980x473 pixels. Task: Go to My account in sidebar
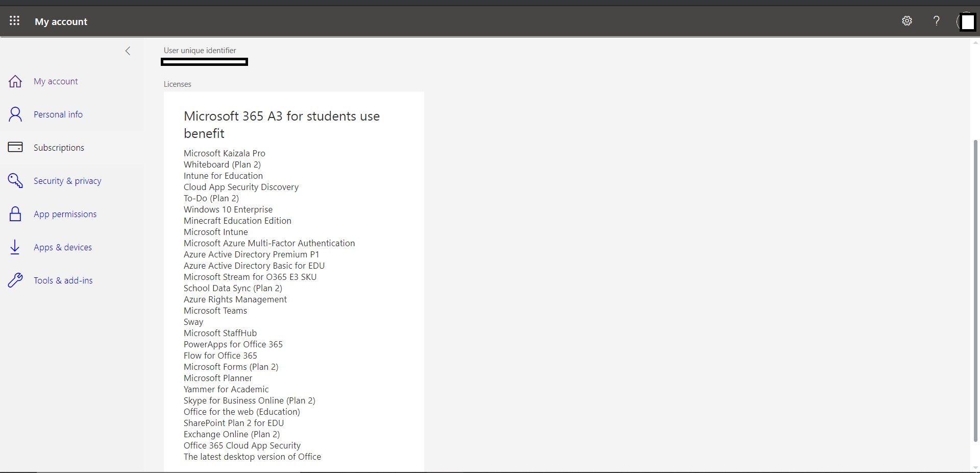(x=56, y=81)
